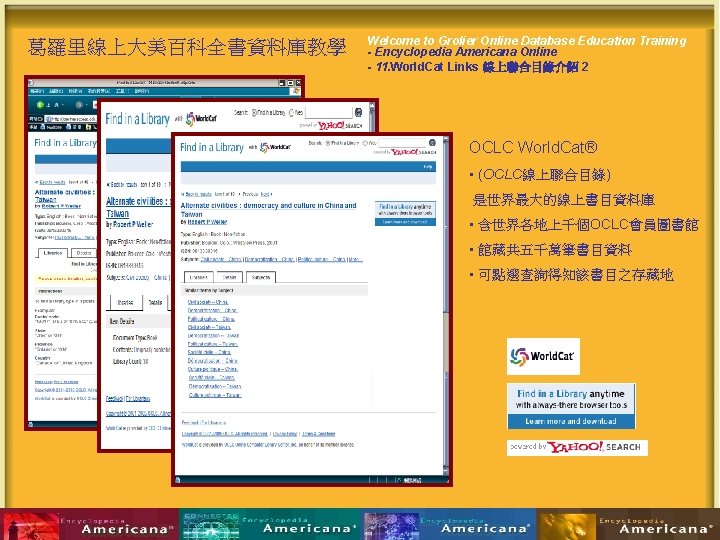This screenshot has height=540, width=720.
Task: Click 'For Librarians' link in front window footer
Action: [x=214, y=422]
